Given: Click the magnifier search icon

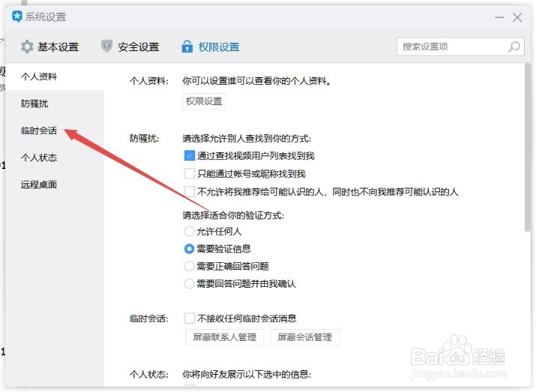Looking at the screenshot, I should [514, 47].
